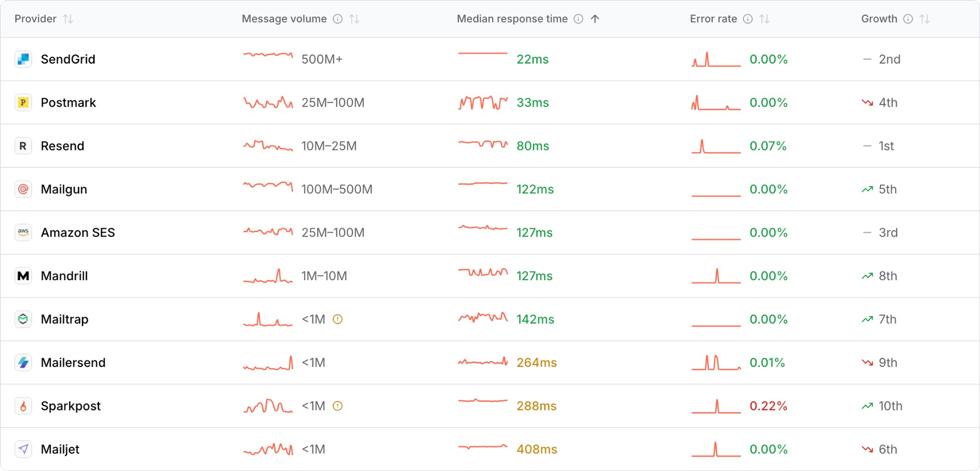This screenshot has width=980, height=471.
Task: Click the Mandrill logo icon
Action: 23,276
